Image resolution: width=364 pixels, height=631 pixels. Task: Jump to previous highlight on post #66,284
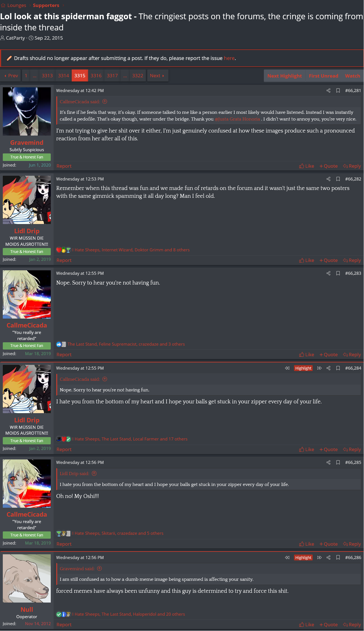(287, 368)
